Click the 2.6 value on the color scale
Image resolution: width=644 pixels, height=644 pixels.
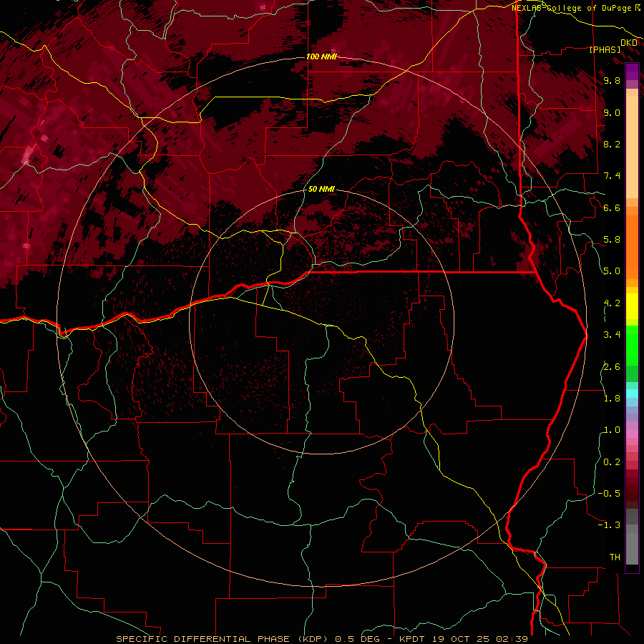[612, 367]
